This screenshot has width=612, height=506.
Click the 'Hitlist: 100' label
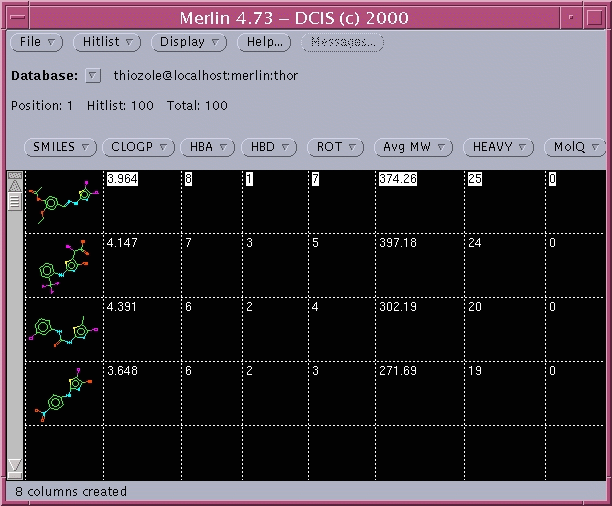click(x=120, y=105)
